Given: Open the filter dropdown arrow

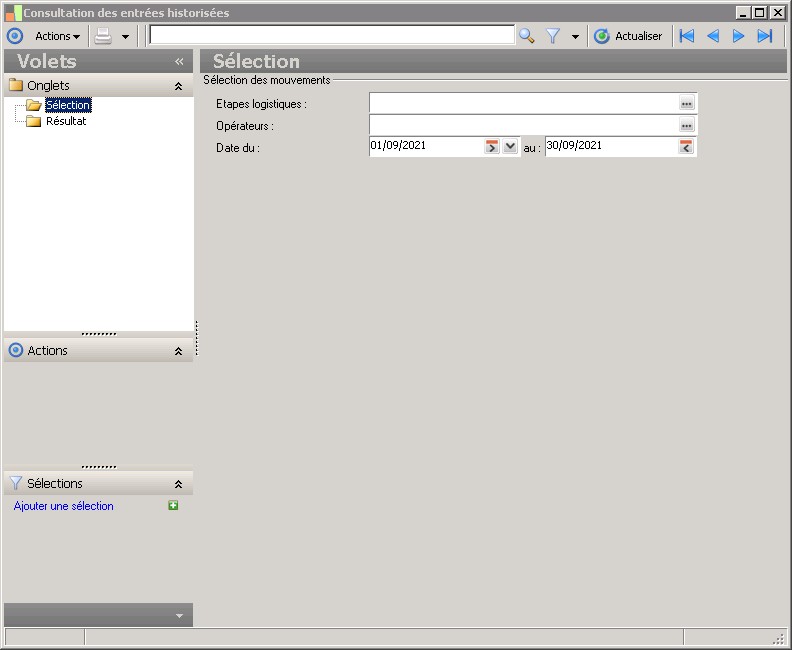Looking at the screenshot, I should pyautogui.click(x=575, y=36).
